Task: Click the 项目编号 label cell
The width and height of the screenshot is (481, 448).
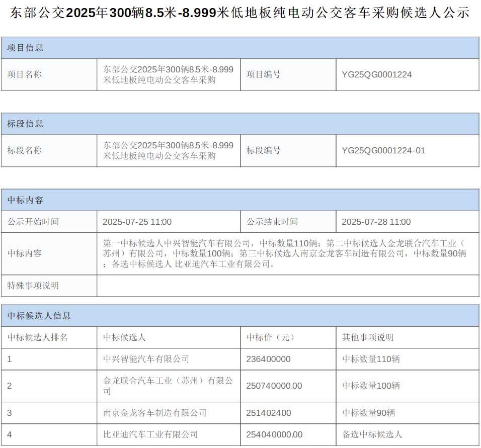Action: point(288,74)
